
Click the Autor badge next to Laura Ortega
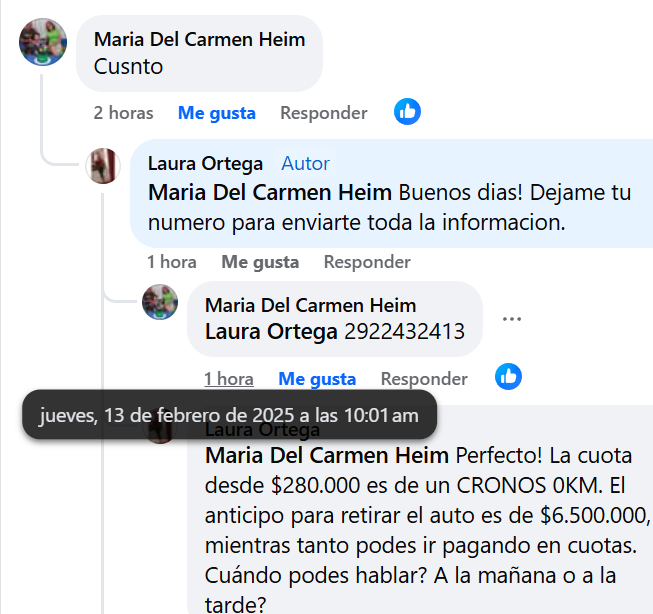pos(305,163)
